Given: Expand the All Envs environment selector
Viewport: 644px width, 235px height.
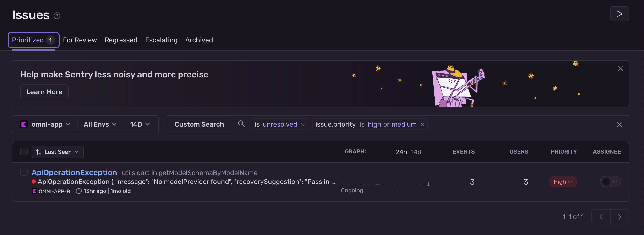Looking at the screenshot, I should (100, 124).
